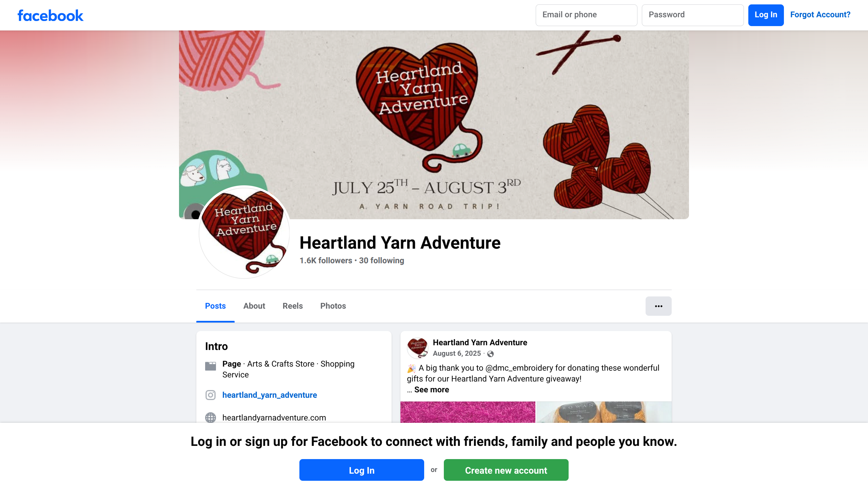Focus the Email or phone field
Image resolution: width=868 pixels, height=495 pixels.
[586, 15]
